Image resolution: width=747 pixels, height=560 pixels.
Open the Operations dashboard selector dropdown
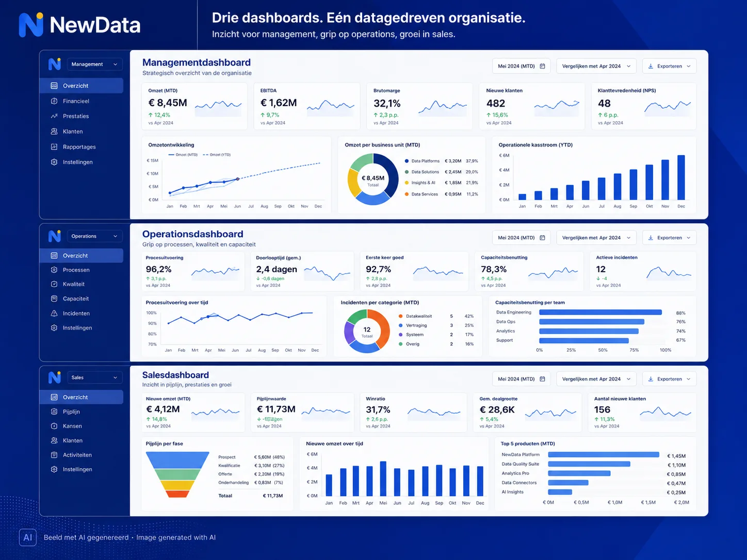(x=95, y=236)
